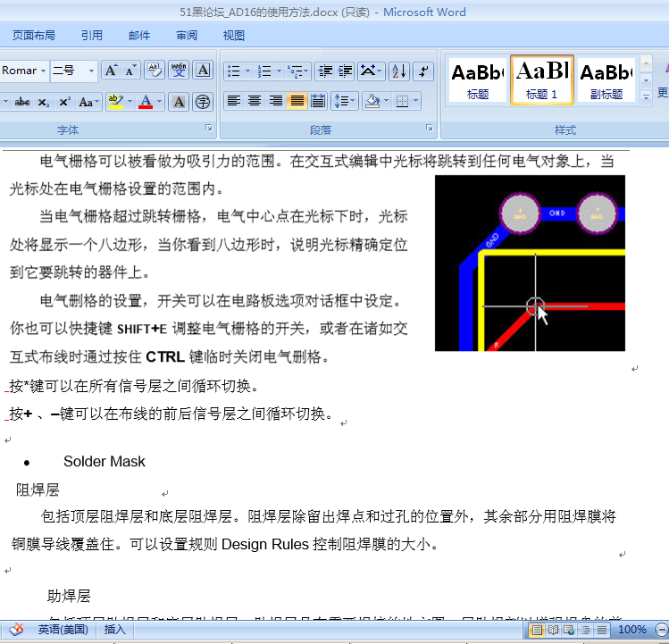Switch to the 审阅 tab
This screenshot has width=669, height=644.
[187, 36]
